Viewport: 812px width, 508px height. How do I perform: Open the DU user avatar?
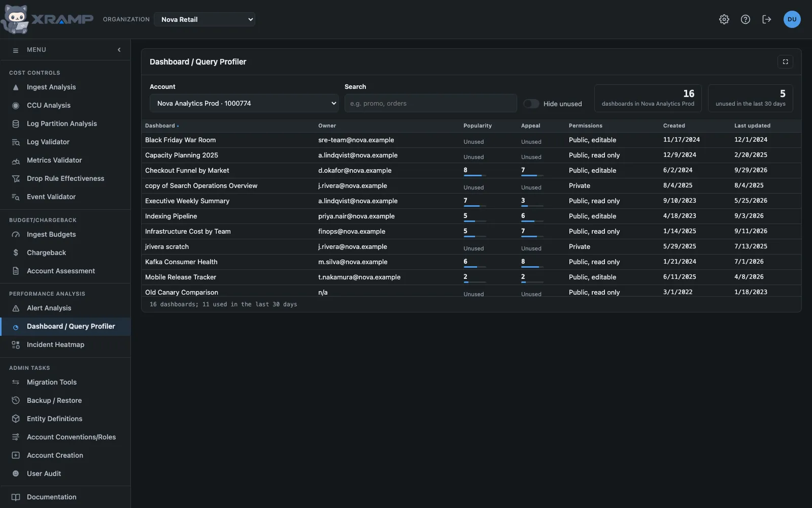point(792,19)
